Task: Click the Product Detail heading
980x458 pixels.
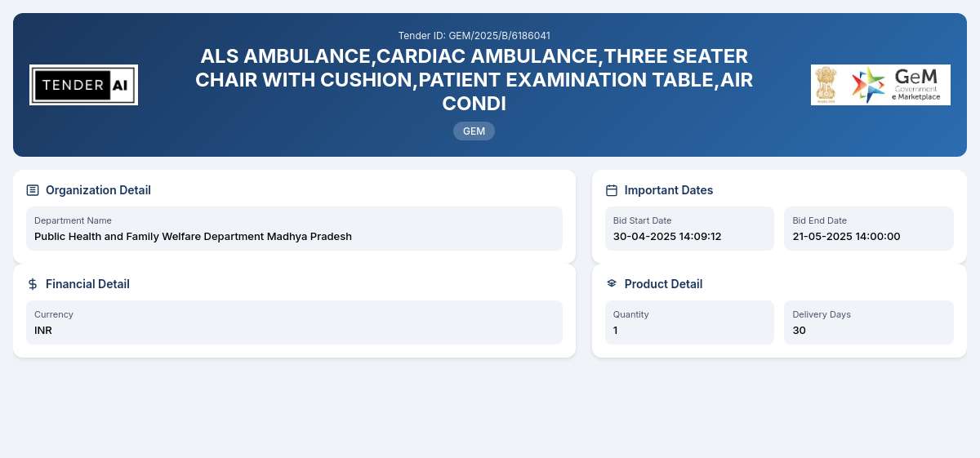Action: point(663,284)
